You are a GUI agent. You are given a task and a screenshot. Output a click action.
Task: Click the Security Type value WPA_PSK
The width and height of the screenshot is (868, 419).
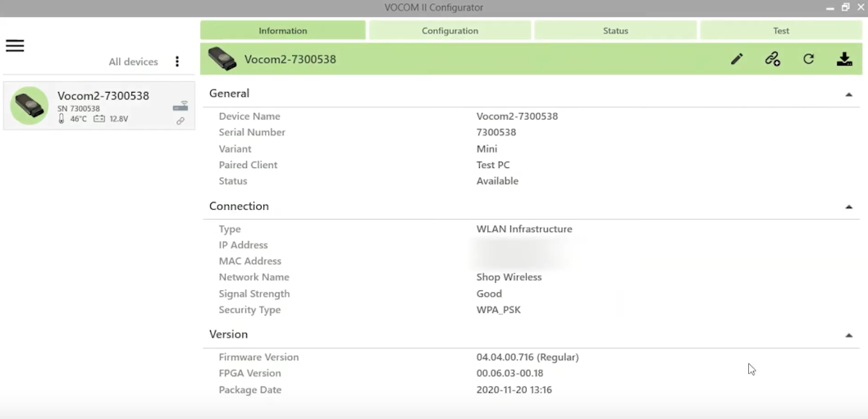coord(499,309)
